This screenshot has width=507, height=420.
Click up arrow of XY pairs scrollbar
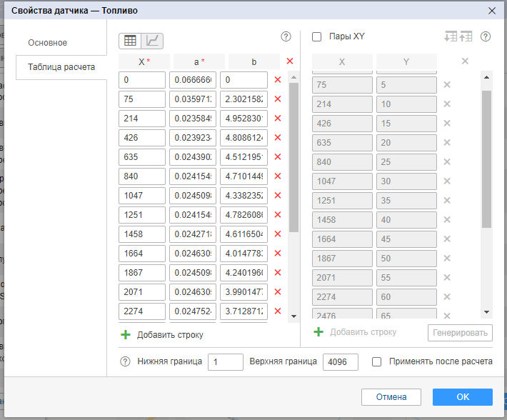click(x=486, y=77)
